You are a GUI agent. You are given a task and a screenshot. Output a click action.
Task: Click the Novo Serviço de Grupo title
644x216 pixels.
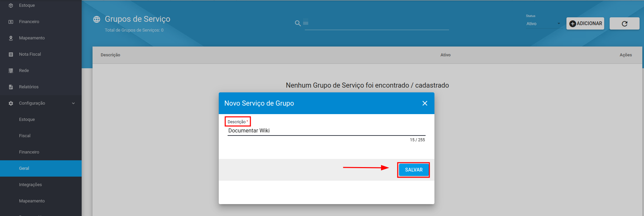tap(259, 103)
